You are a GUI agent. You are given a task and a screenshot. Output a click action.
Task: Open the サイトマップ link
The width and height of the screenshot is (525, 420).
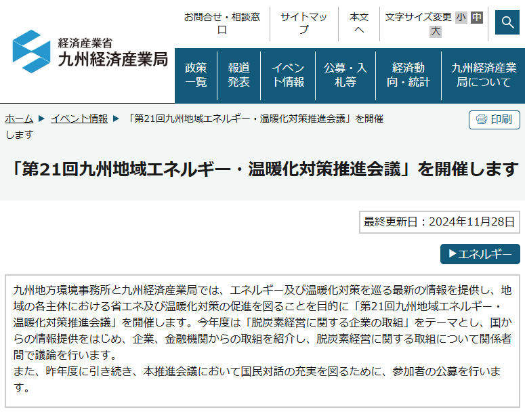pyautogui.click(x=303, y=24)
